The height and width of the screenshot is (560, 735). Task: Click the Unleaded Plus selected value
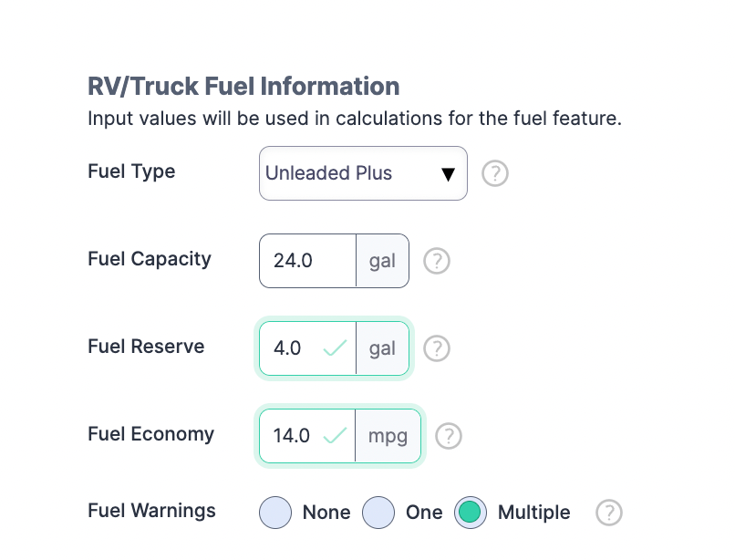point(327,173)
